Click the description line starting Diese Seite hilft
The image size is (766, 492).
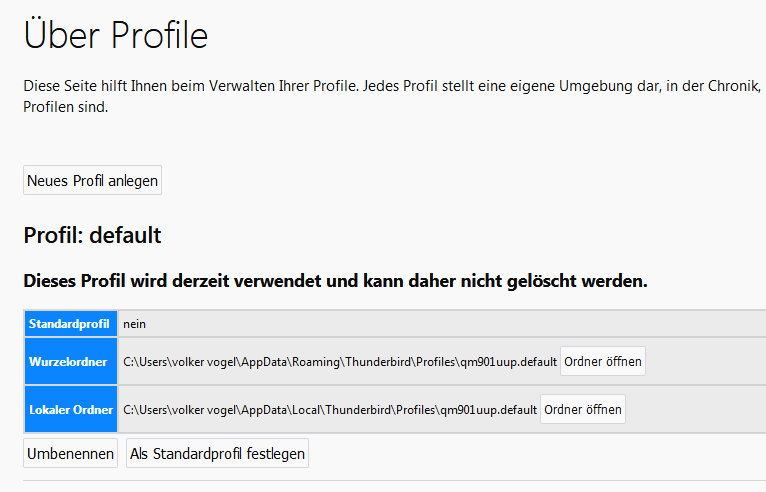coord(392,86)
